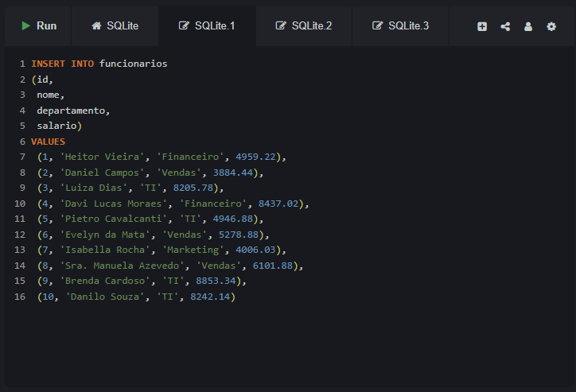This screenshot has width=576, height=392.
Task: Switch to the SQLite.2 tab
Action: pos(304,26)
